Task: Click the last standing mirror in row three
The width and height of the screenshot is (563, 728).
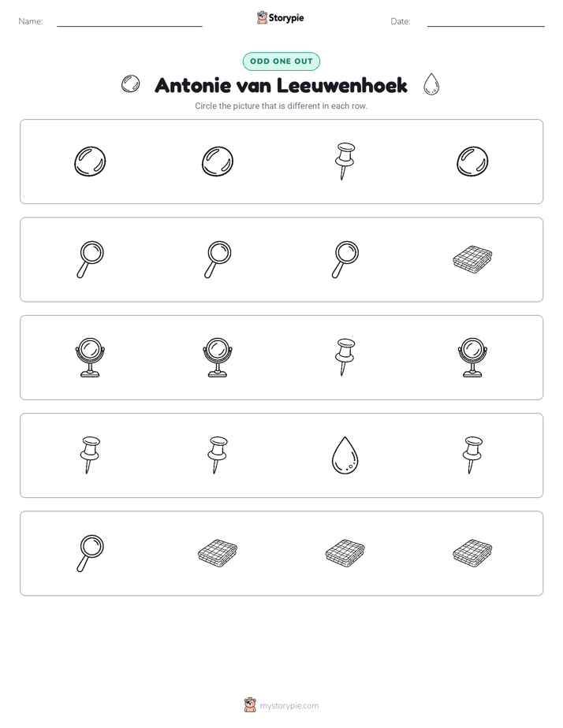Action: tap(472, 357)
